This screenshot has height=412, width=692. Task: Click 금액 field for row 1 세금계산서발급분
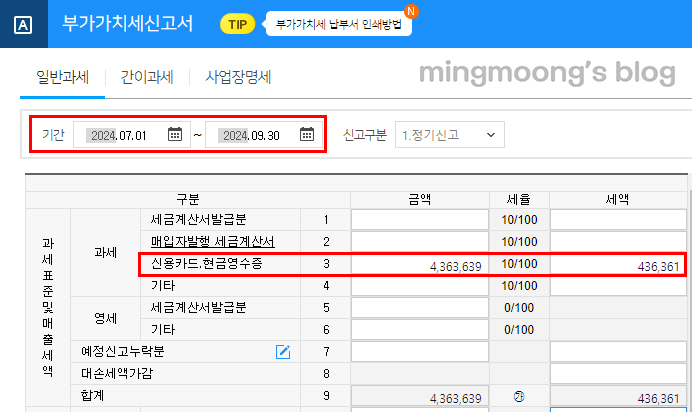(420, 220)
